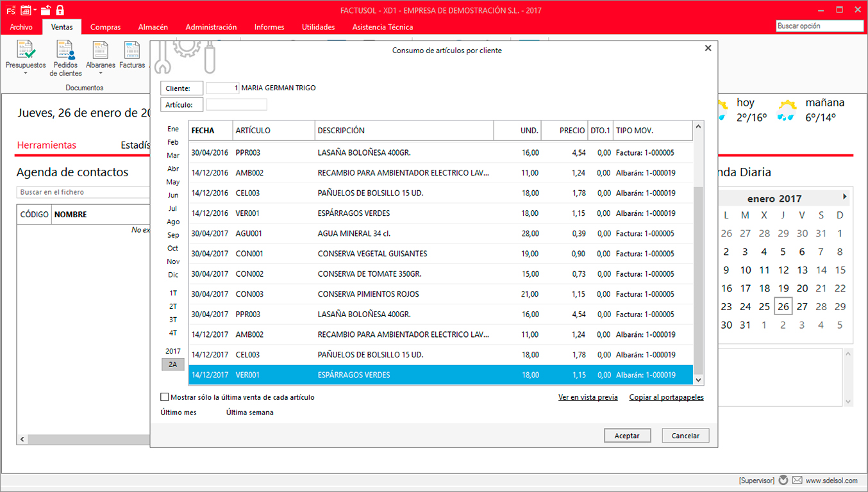
Task: Click Ver en vista previa link
Action: point(588,397)
